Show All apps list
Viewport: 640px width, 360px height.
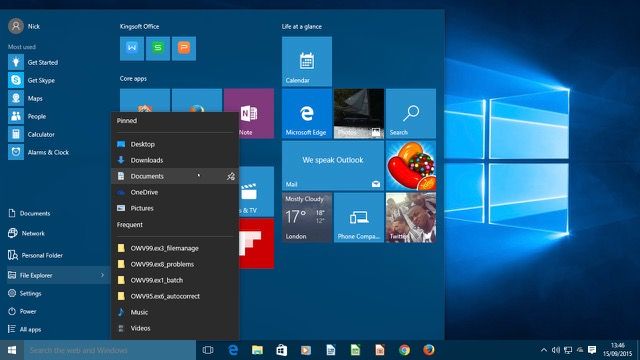24,329
